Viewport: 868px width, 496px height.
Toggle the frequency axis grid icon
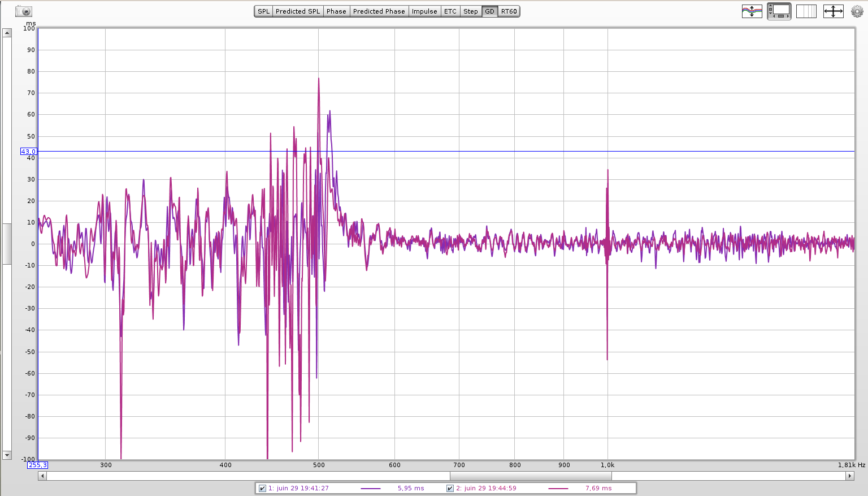(x=806, y=11)
